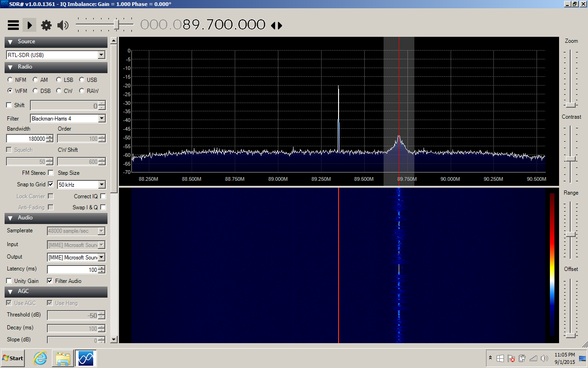The height and width of the screenshot is (368, 588).
Task: Open File Explorer from taskbar
Action: 63,358
